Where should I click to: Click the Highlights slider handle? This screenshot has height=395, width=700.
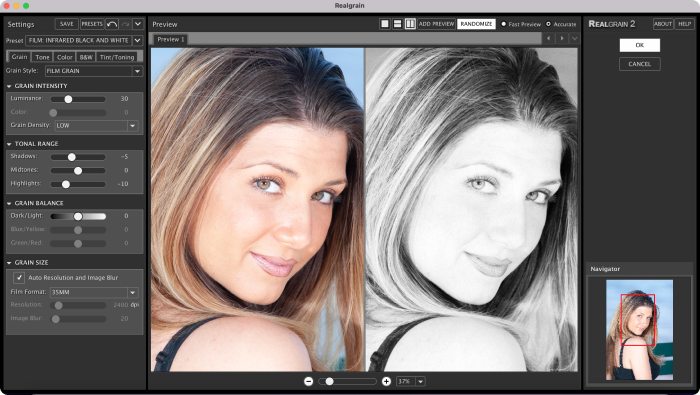pyautogui.click(x=66, y=184)
